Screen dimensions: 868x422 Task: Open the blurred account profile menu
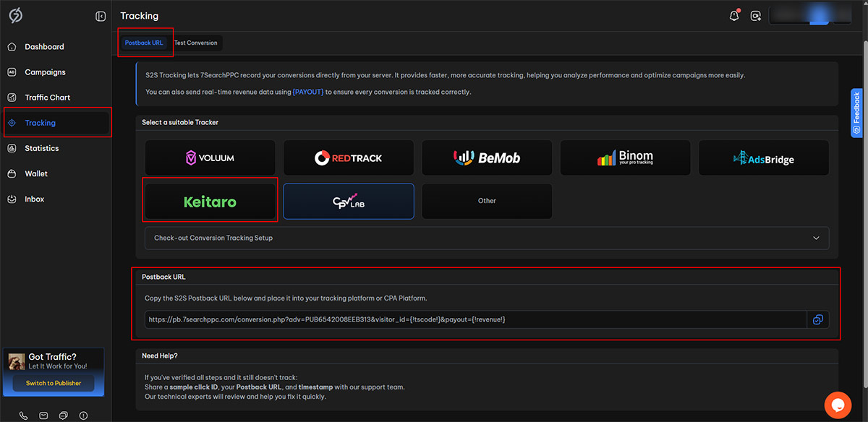click(809, 16)
